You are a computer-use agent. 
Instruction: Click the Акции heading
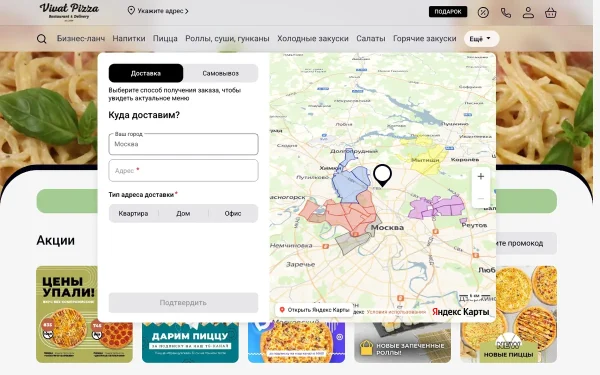(55, 241)
